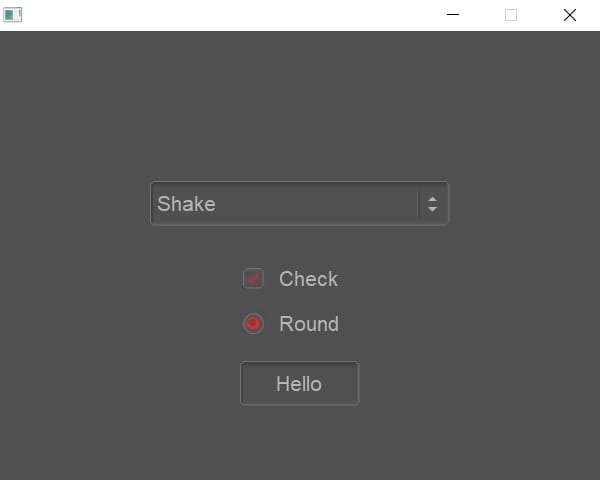Expand the dropdown using its double-arrow indicator
Image resolution: width=600 pixels, height=480 pixels.
click(x=432, y=204)
